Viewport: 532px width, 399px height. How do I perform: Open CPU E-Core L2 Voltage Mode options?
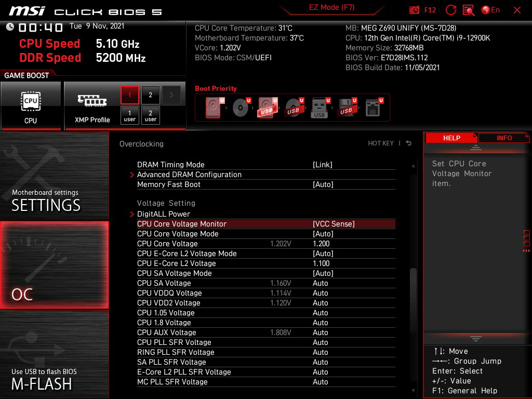(323, 254)
